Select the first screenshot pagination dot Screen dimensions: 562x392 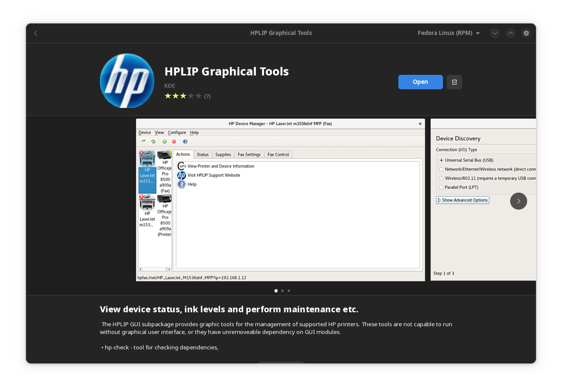(x=276, y=291)
